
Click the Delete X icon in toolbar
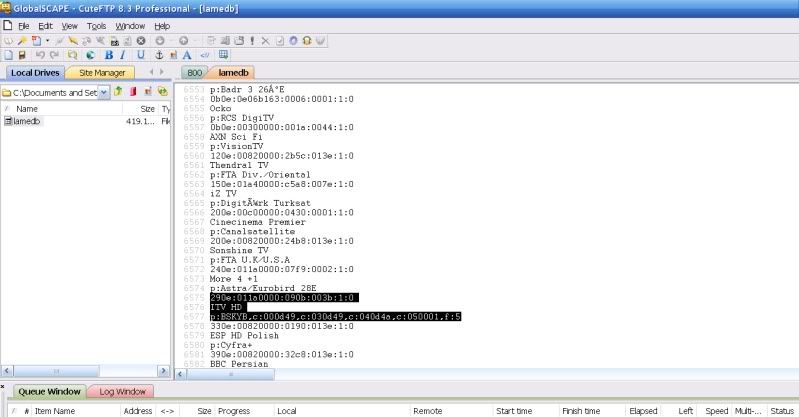coord(265,41)
